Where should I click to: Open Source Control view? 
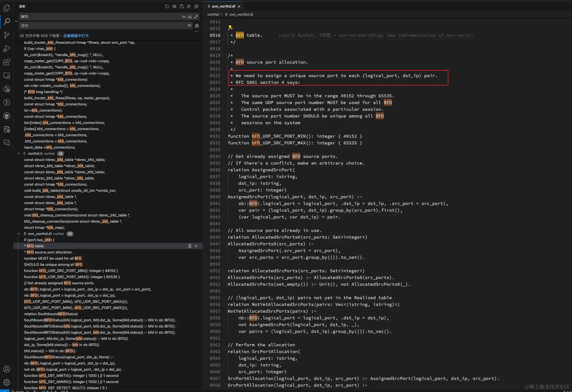tap(7, 35)
